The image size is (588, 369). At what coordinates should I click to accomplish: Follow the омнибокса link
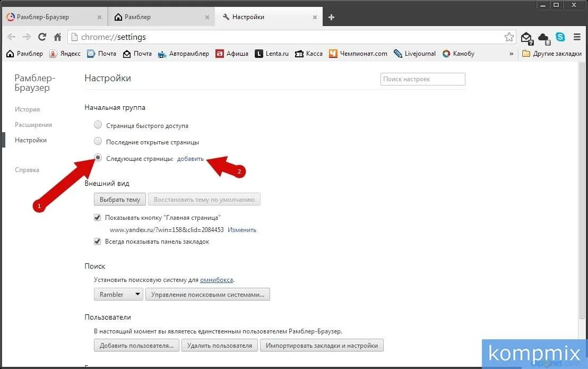(x=217, y=280)
